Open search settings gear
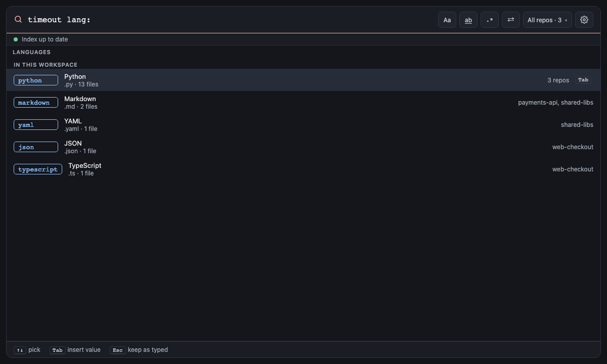The height and width of the screenshot is (364, 607). click(x=584, y=20)
